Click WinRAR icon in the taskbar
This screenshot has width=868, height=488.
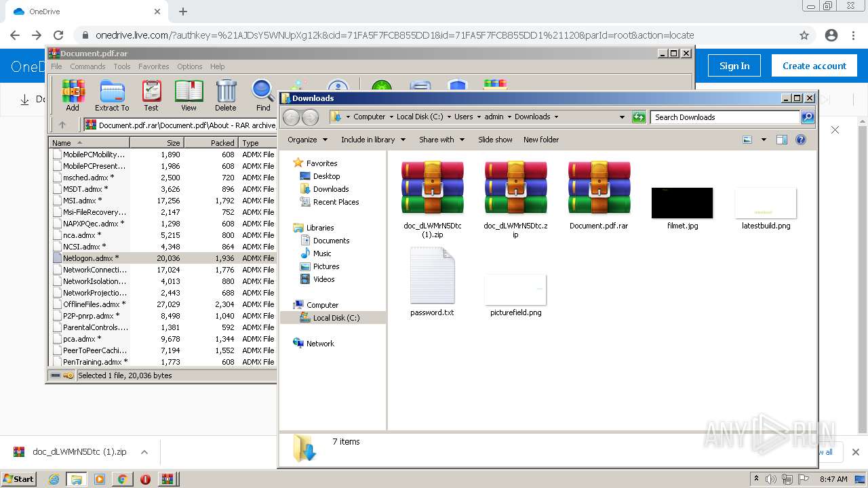coord(167,479)
